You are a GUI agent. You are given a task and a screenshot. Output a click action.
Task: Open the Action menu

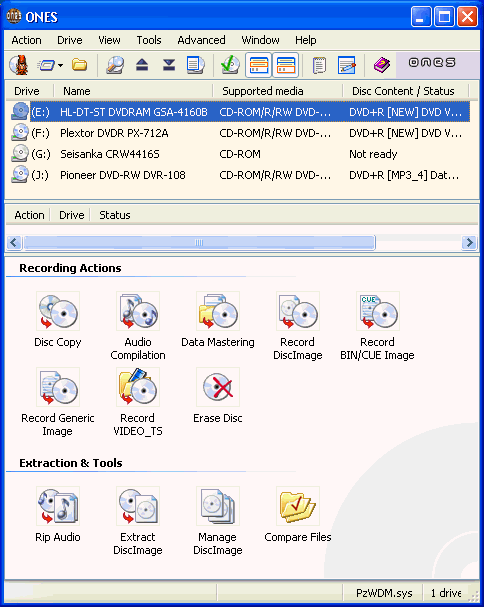[x=26, y=40]
